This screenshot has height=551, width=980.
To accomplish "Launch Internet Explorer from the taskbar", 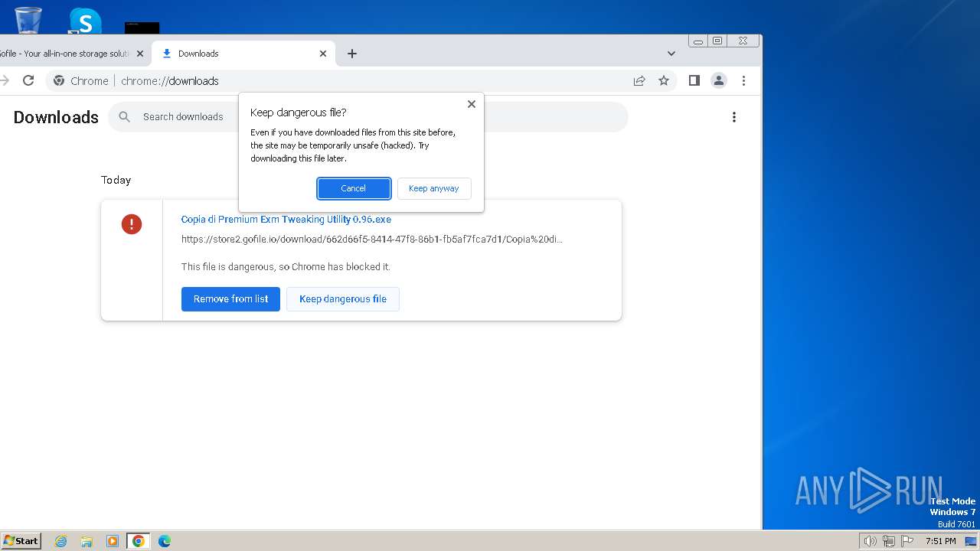I will [x=61, y=541].
